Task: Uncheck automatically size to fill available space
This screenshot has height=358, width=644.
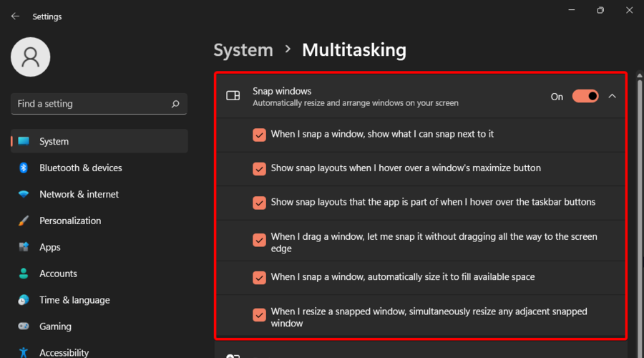Action: 259,277
